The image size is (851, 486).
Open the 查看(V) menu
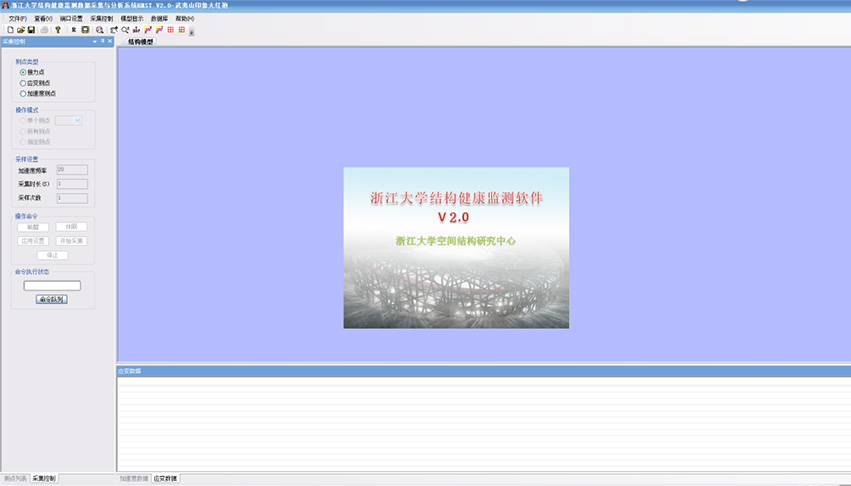pyautogui.click(x=43, y=18)
